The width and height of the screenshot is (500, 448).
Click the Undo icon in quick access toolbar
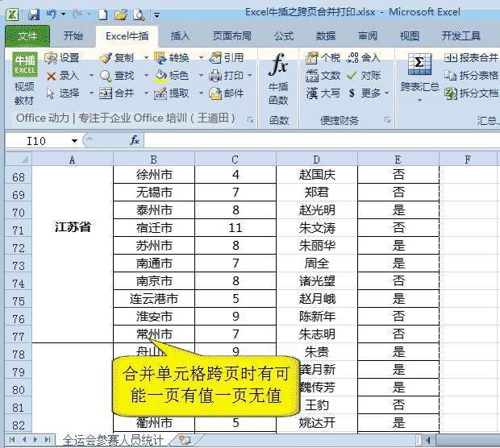coord(51,14)
